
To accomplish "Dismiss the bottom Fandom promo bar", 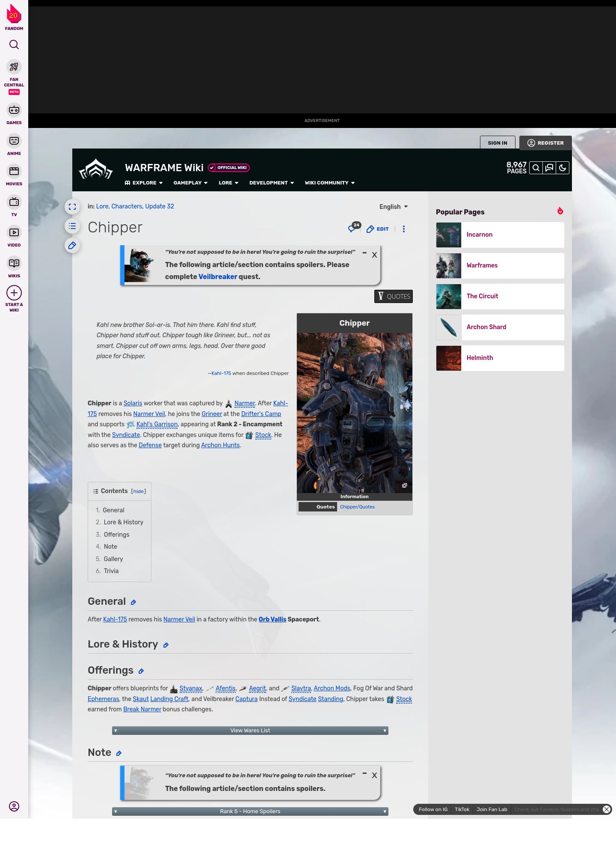I will click(607, 809).
